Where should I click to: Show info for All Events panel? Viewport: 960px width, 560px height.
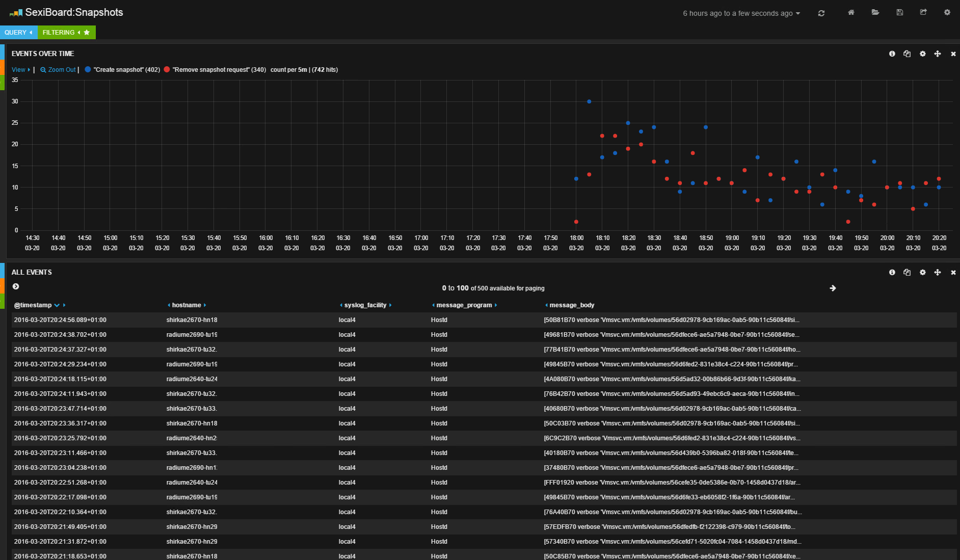(x=892, y=272)
